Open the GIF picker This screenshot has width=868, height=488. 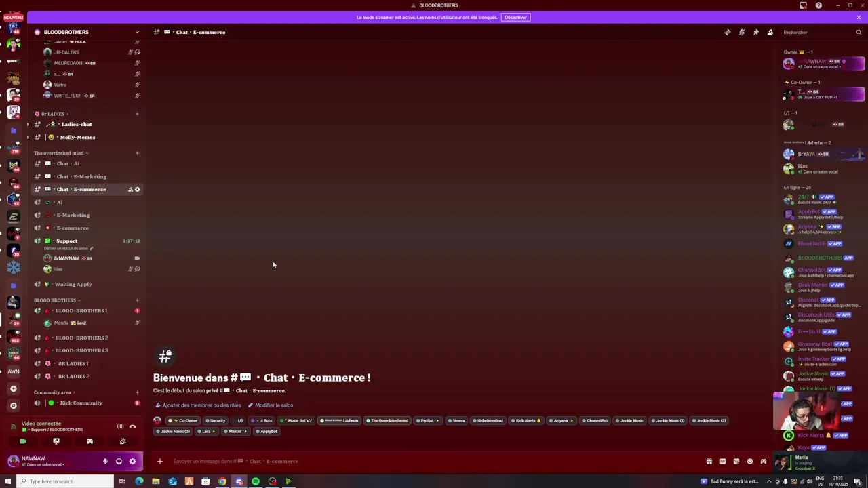[723, 461]
